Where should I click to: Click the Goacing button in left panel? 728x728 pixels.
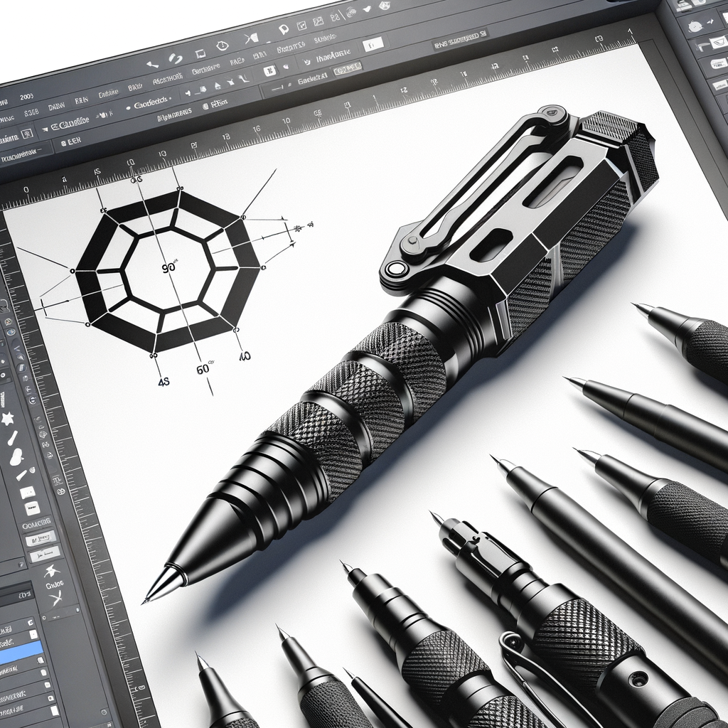click(37, 523)
